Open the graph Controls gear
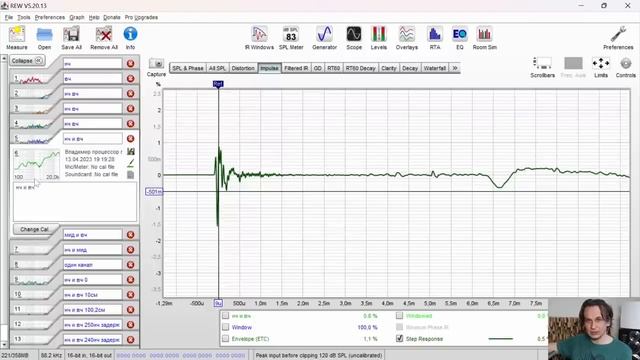Viewport: 640px width, 360px height. click(x=626, y=67)
